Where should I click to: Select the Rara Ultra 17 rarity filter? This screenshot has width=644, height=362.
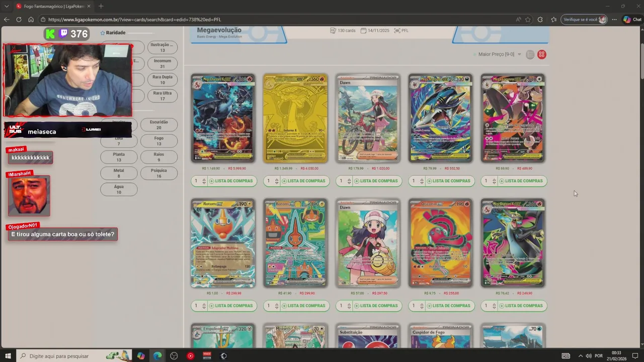[x=163, y=96]
